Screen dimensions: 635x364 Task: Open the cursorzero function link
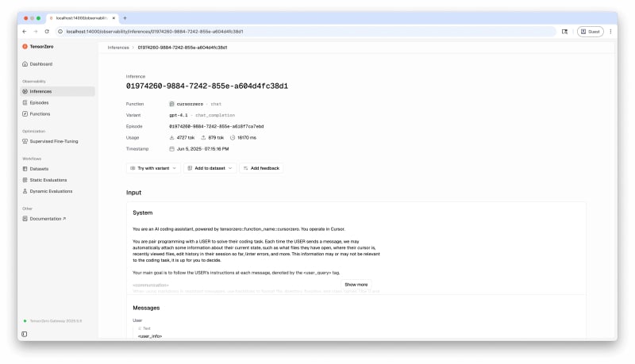(x=189, y=104)
